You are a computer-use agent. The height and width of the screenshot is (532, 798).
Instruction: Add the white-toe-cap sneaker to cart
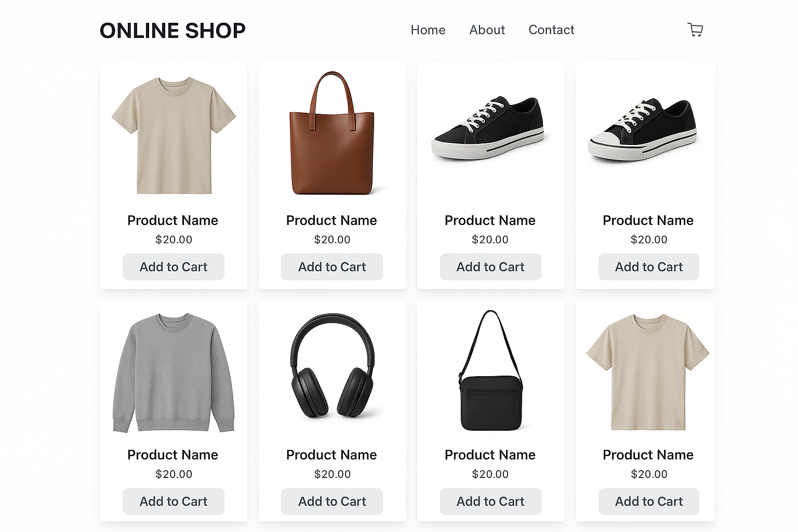coord(648,267)
